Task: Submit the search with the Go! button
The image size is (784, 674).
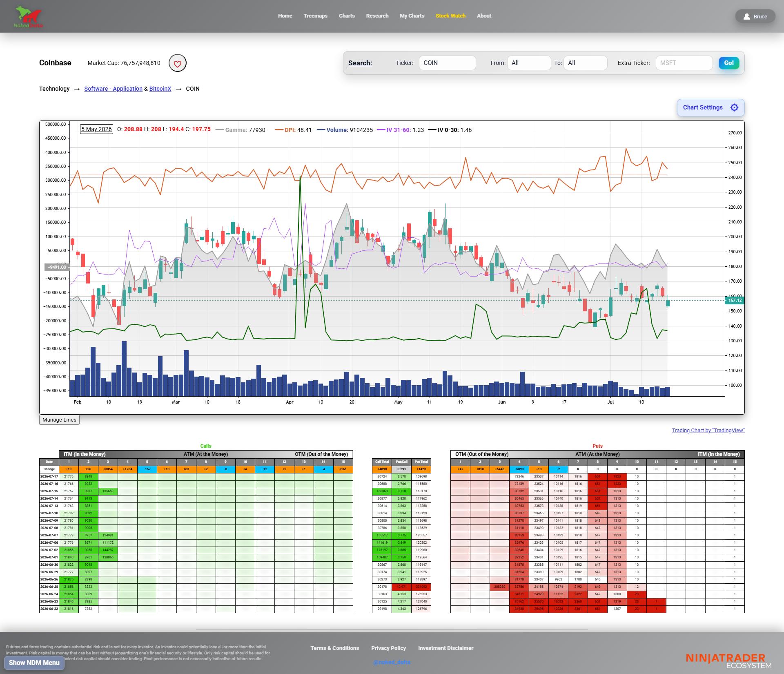Action: 729,63
